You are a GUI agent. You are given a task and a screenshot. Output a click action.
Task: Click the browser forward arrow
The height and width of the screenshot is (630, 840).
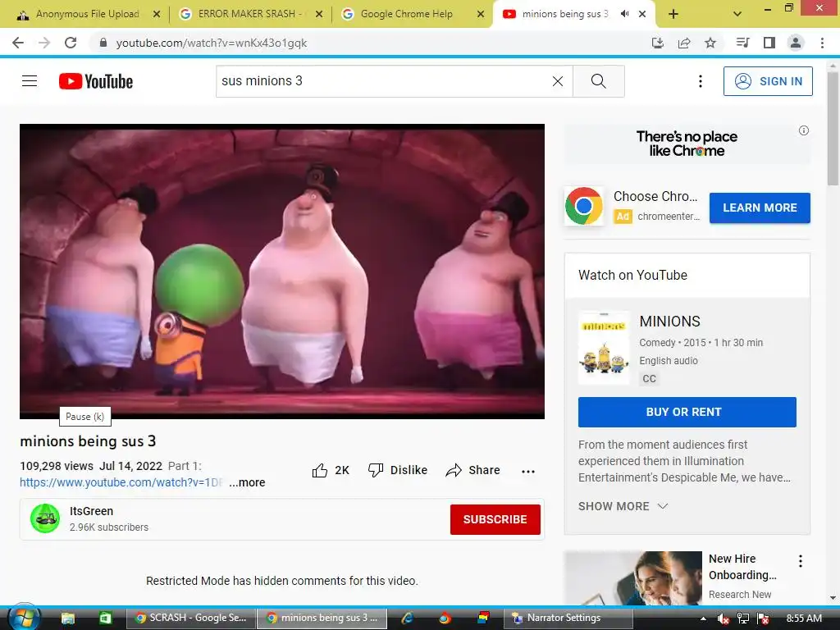pyautogui.click(x=44, y=43)
